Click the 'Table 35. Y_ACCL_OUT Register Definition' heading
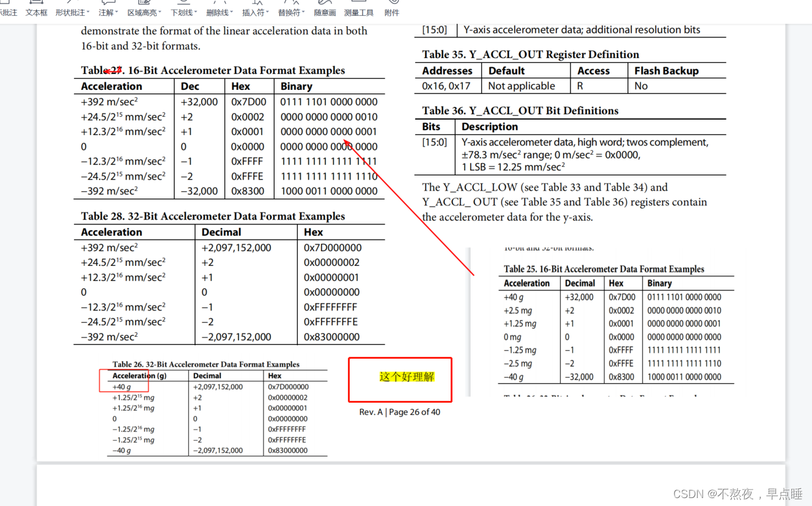 tap(530, 54)
